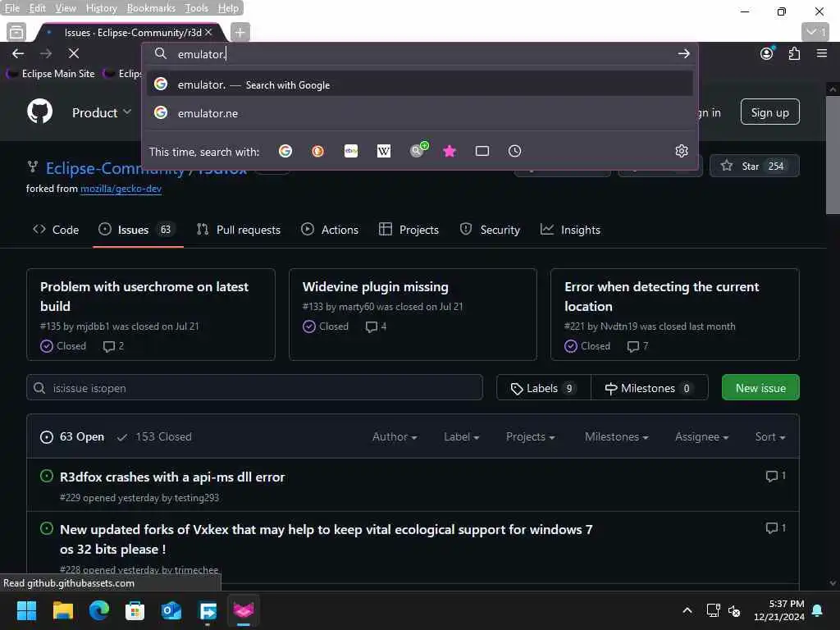Open a new browser tab
This screenshot has width=840, height=630.
tap(240, 33)
